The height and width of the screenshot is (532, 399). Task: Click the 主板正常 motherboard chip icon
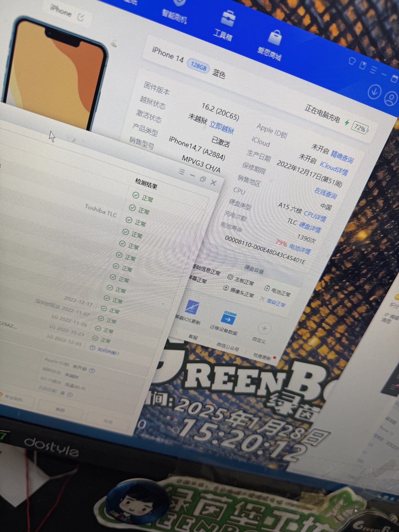pyautogui.click(x=230, y=277)
